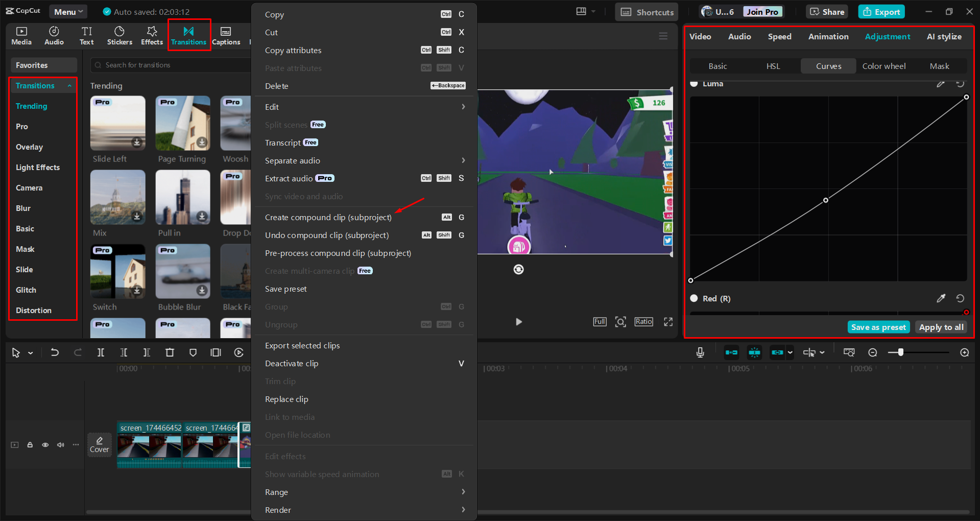The width and height of the screenshot is (980, 521).
Task: Switch to the HSL tab in Adjustment panel
Action: (x=773, y=66)
